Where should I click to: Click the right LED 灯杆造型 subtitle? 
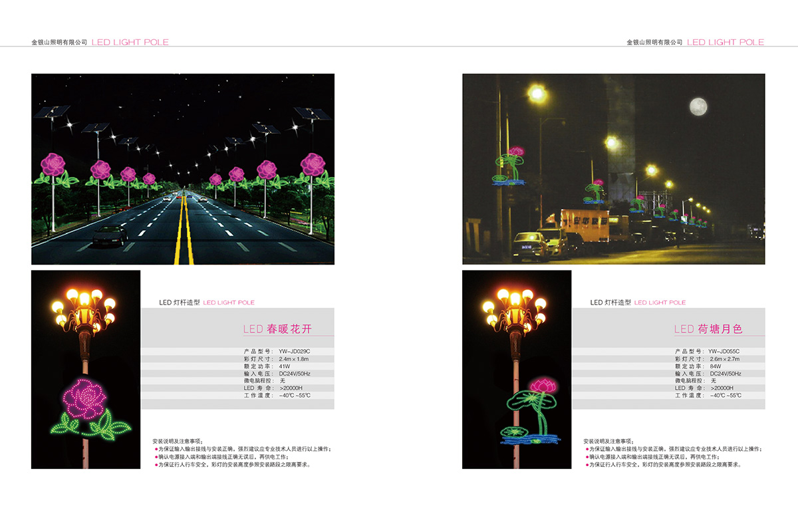[610, 303]
